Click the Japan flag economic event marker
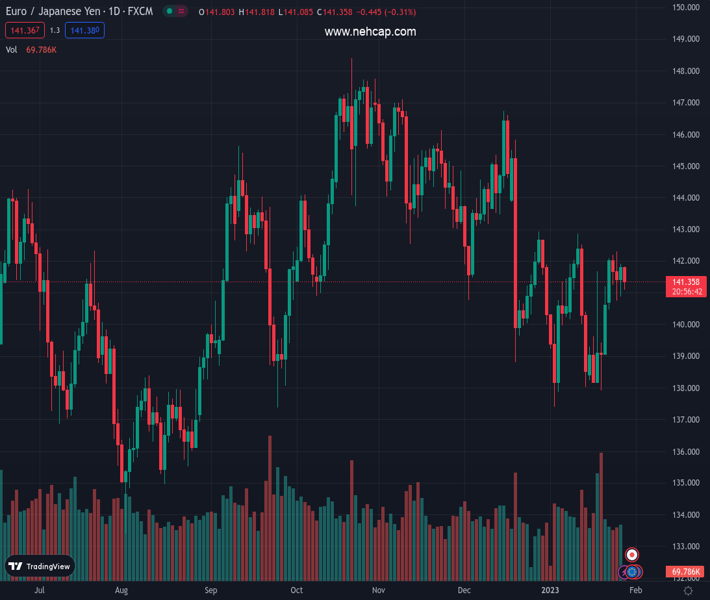The image size is (710, 600). click(632, 554)
